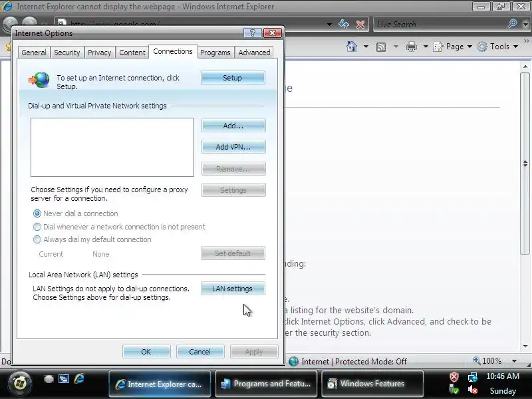This screenshot has height=399, width=532.
Task: Expand the address bar dropdown arrow
Action: click(x=329, y=25)
